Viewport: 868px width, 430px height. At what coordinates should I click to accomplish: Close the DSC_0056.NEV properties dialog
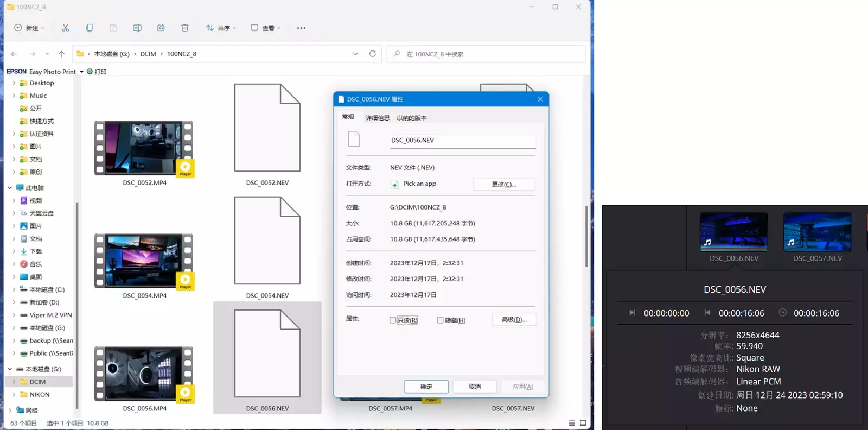click(540, 99)
